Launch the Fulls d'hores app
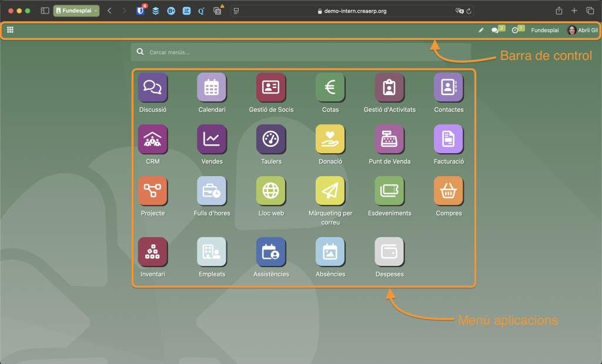Screen dimensions: 602x364 click(212, 191)
